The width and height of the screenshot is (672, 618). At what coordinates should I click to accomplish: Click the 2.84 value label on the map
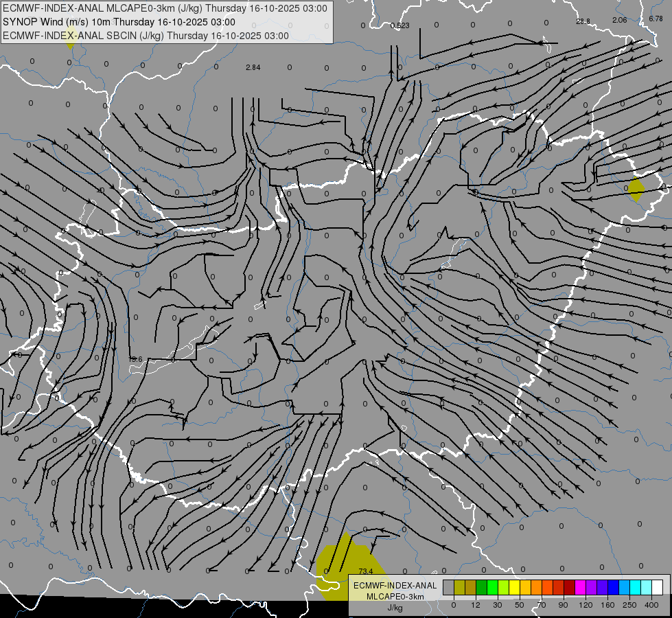coord(253,67)
